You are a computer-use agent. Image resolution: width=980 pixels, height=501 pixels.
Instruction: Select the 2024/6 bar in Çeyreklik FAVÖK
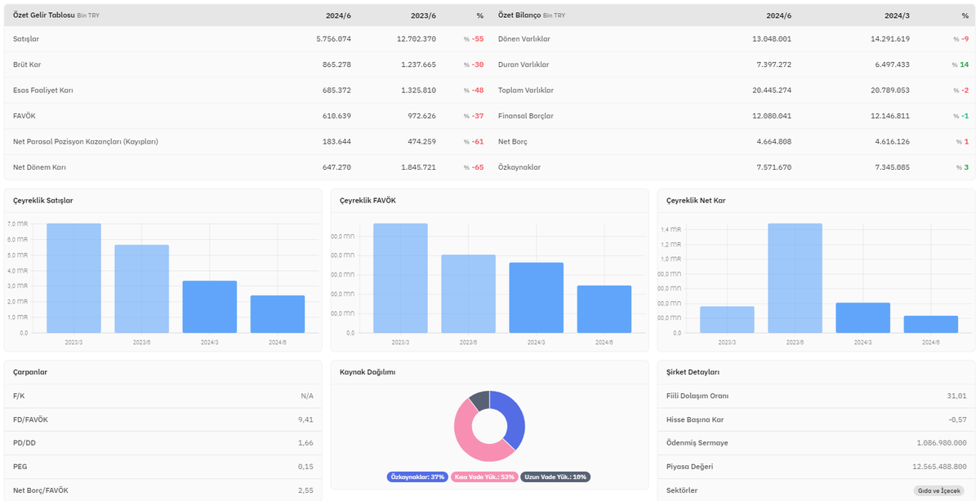tap(604, 309)
